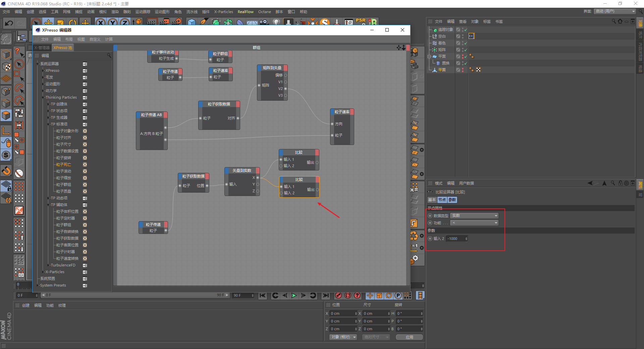644x349 pixels.
Task: Toggle Scale keying icon in timeline bar
Action: [x=379, y=295]
